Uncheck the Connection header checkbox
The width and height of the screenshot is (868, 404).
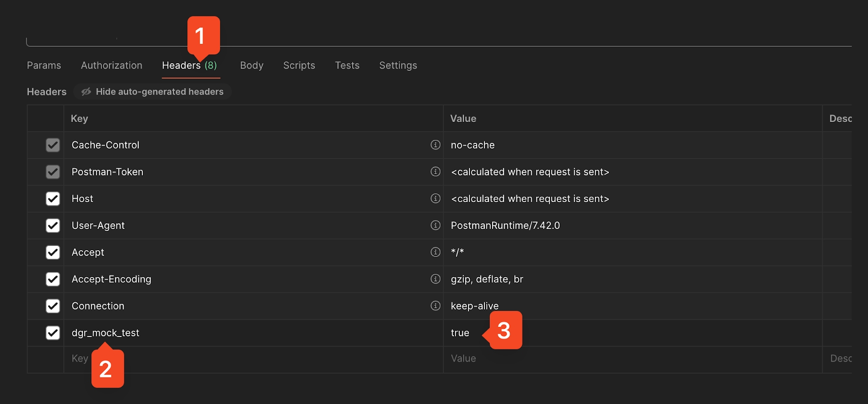coord(53,306)
